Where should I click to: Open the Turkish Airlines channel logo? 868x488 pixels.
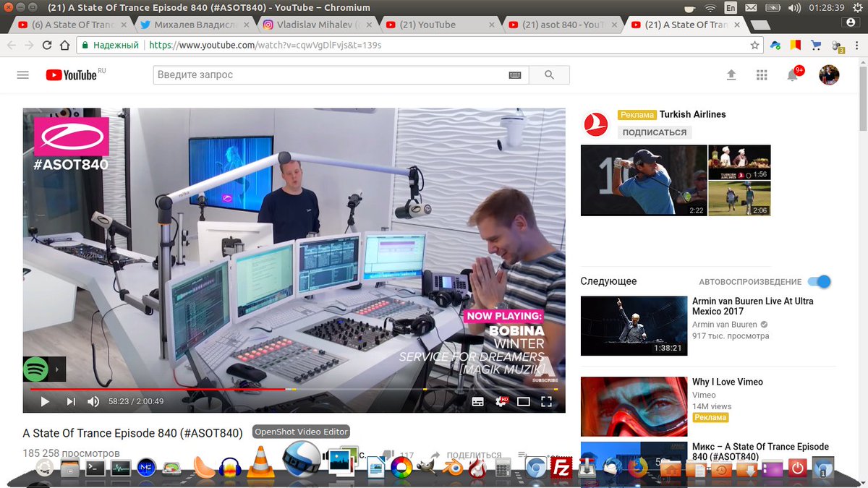[596, 124]
